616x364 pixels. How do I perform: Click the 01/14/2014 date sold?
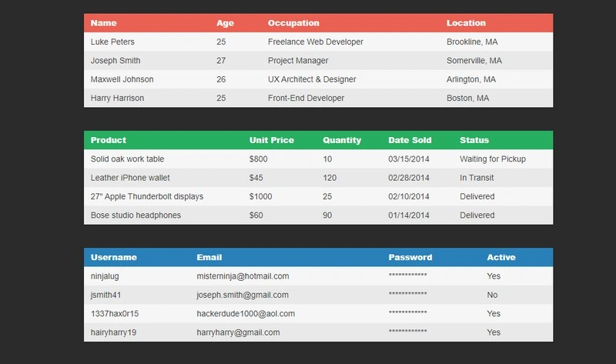pos(409,215)
